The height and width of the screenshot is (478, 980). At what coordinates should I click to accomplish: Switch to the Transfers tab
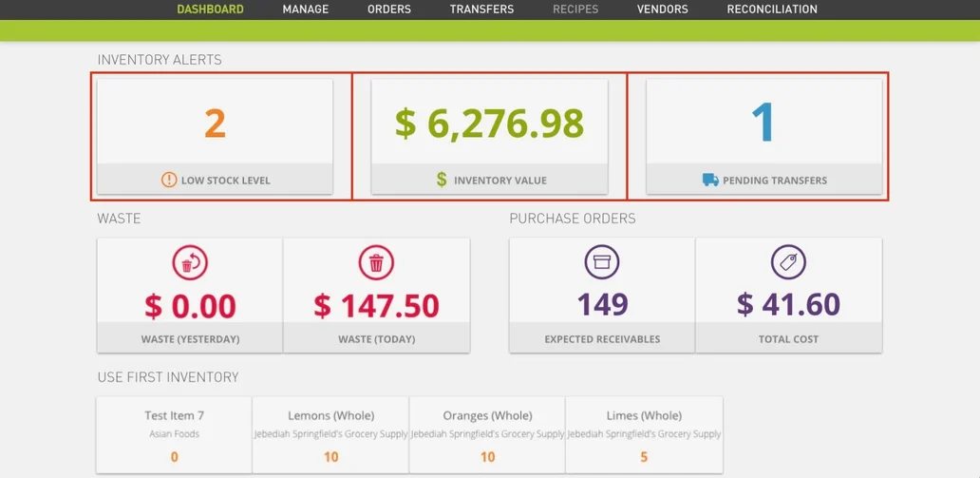click(481, 10)
